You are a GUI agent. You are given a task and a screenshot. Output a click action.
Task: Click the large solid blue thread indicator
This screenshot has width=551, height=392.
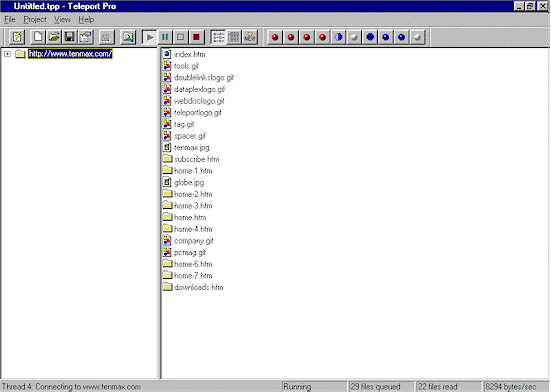click(x=370, y=37)
